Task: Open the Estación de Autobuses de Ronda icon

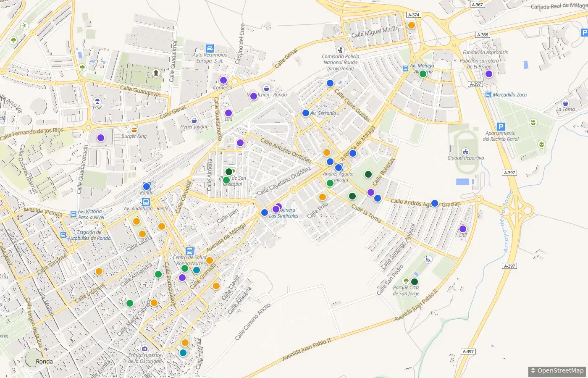Action: [x=63, y=235]
